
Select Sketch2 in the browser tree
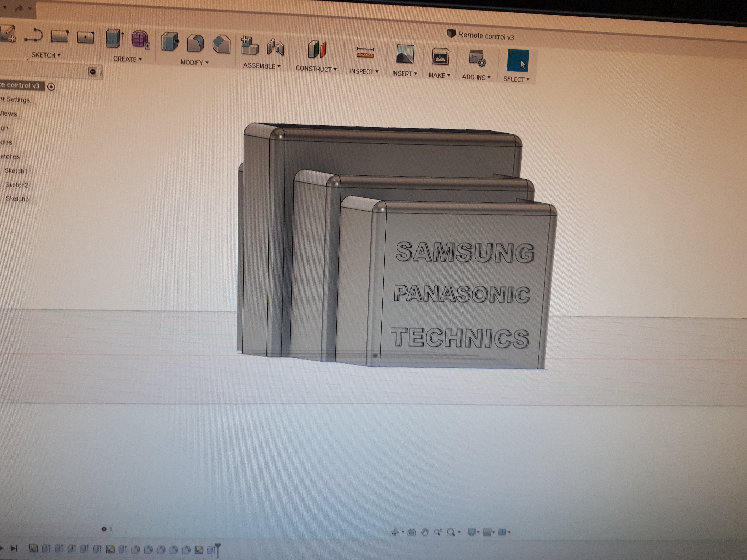click(x=17, y=185)
